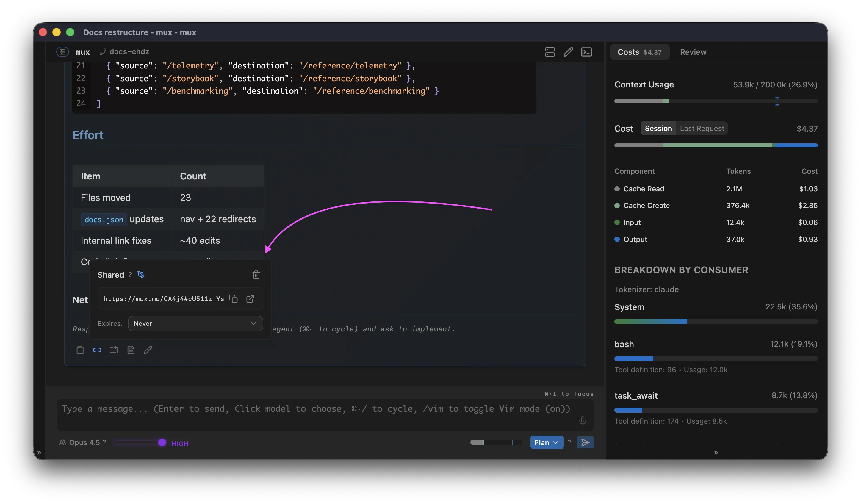Open the Expires Never dropdown
The height and width of the screenshot is (504, 861).
pyautogui.click(x=195, y=323)
